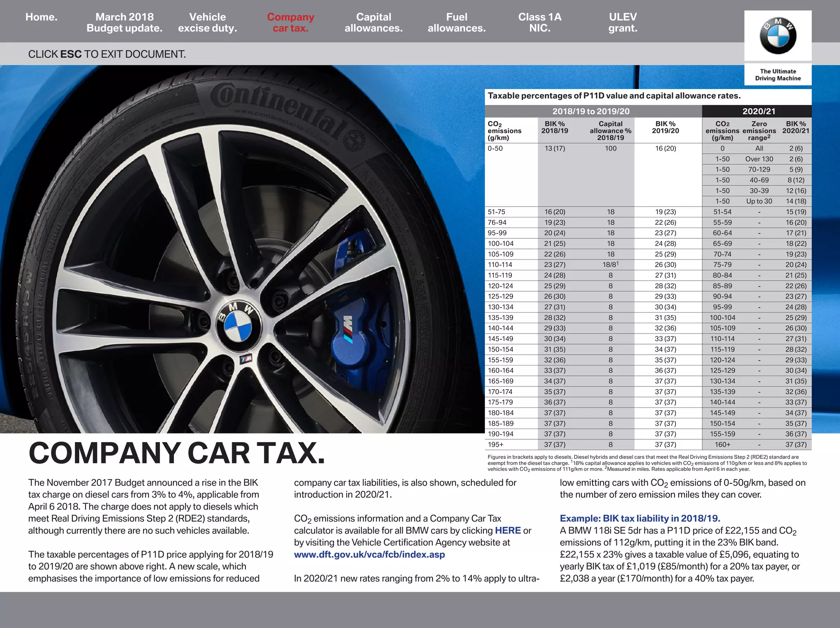This screenshot has width=840, height=628.
Task: Click the '76-94' emissions row label
Action: pyautogui.click(x=497, y=223)
